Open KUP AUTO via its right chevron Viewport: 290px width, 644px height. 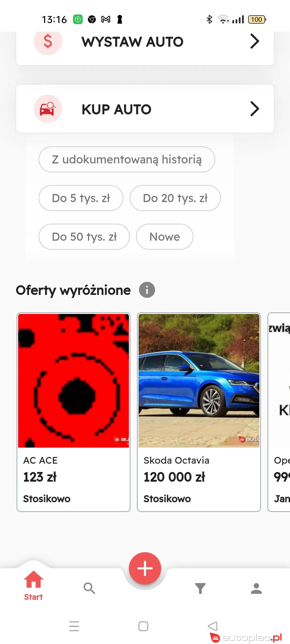pos(255,109)
